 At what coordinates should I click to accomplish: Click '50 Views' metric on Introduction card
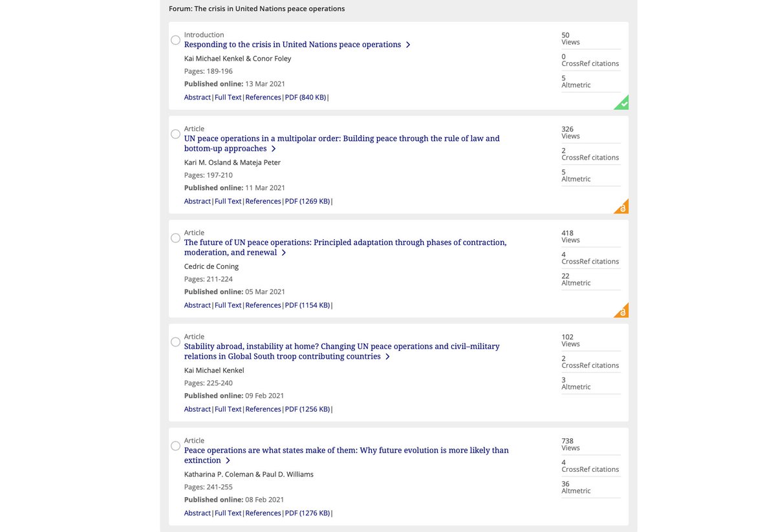tap(571, 39)
